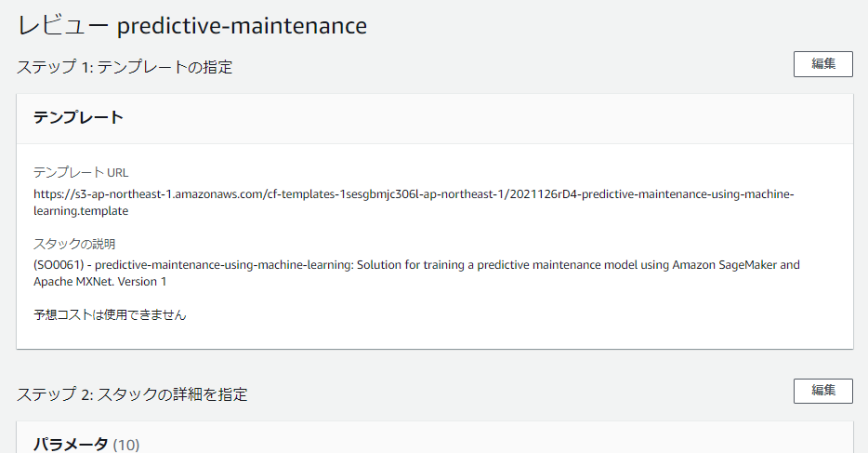Click the 編集 button for ステップ 2
868x453 pixels.
(822, 392)
